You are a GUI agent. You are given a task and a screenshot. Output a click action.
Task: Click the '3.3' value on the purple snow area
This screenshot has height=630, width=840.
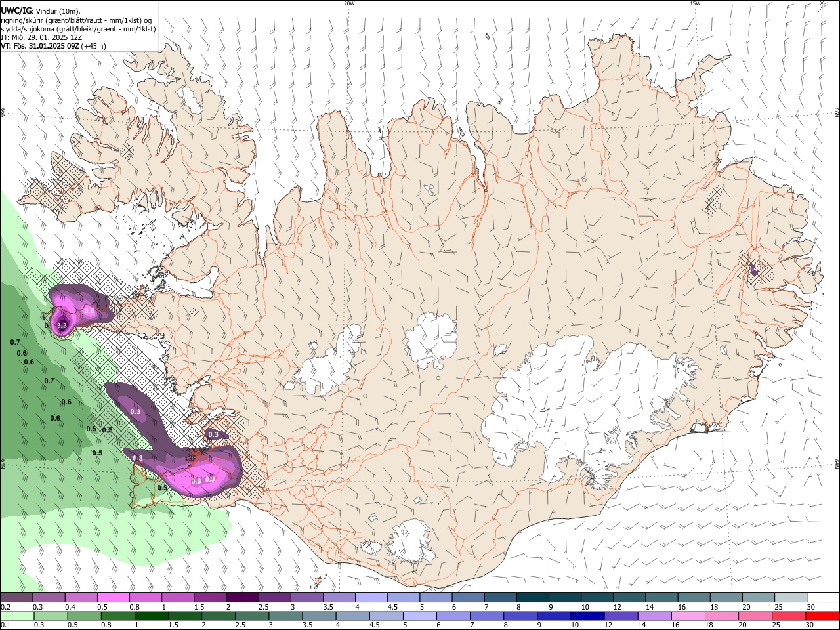pos(62,325)
